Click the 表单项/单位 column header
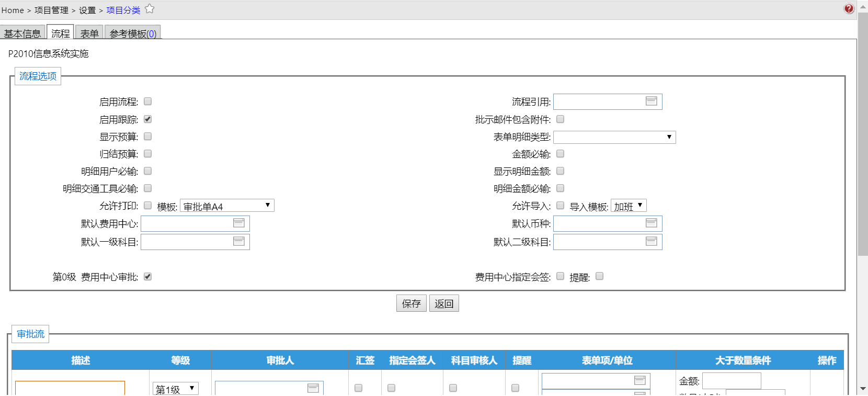Viewport: 868px width, 396px height. [x=607, y=360]
